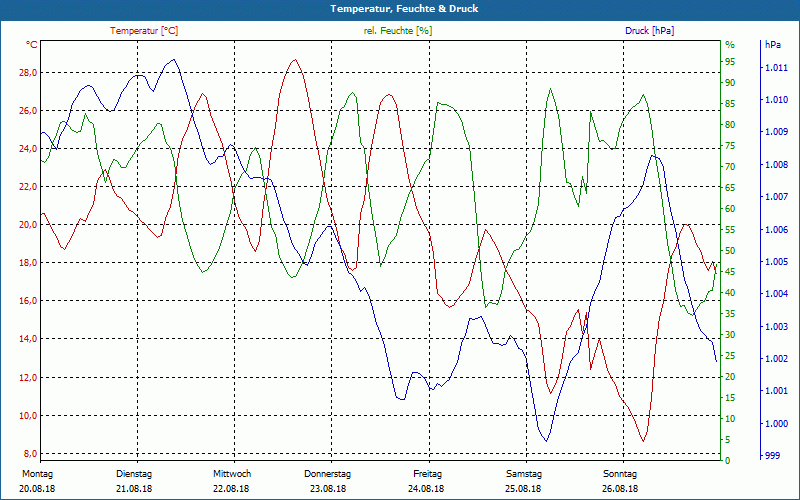Click the 14,0 temperature axis value

(x=28, y=339)
